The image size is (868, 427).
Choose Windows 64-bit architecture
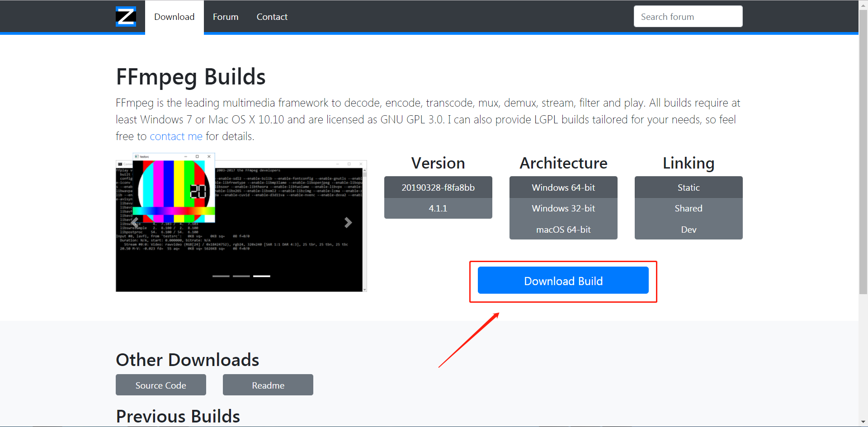click(x=563, y=187)
